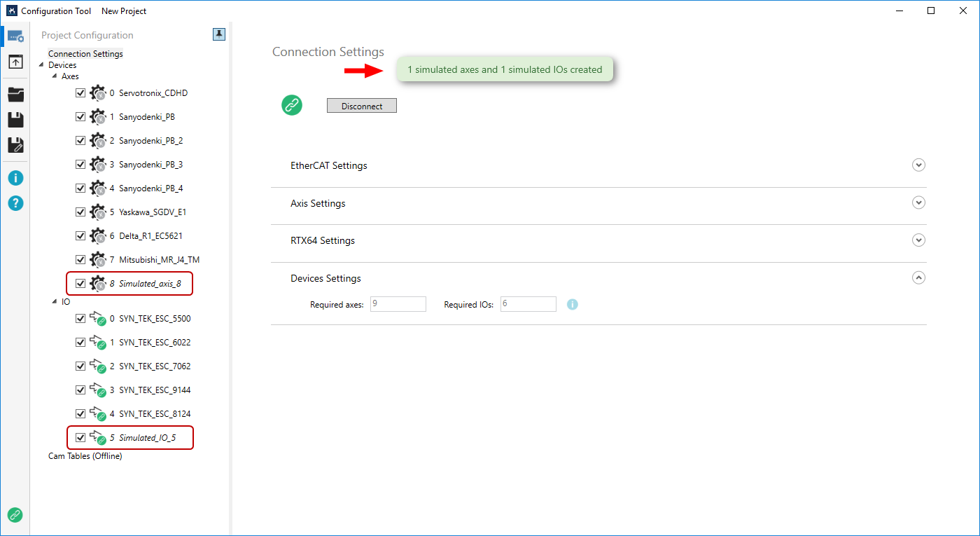Image resolution: width=980 pixels, height=536 pixels.
Task: Click the Required axes input field
Action: 398,304
